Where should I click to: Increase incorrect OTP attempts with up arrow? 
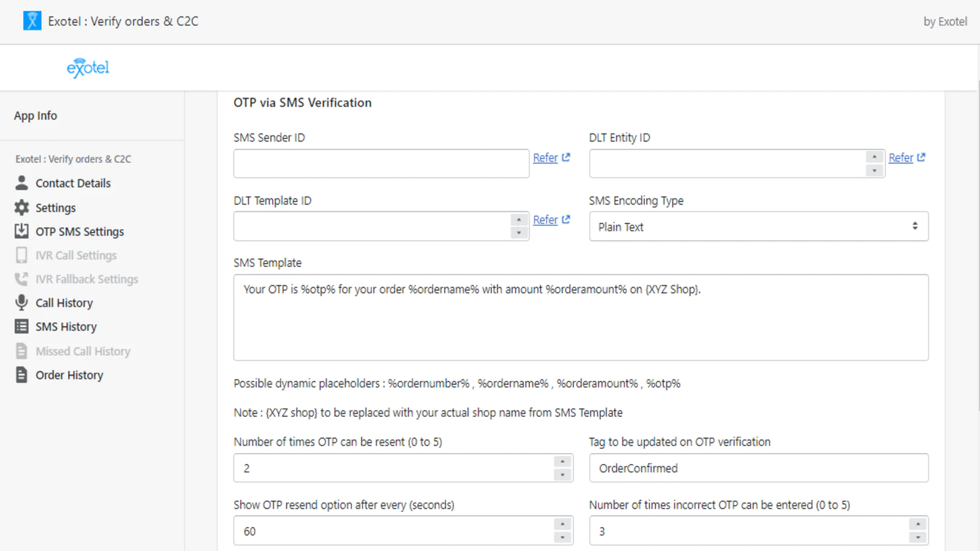918,524
